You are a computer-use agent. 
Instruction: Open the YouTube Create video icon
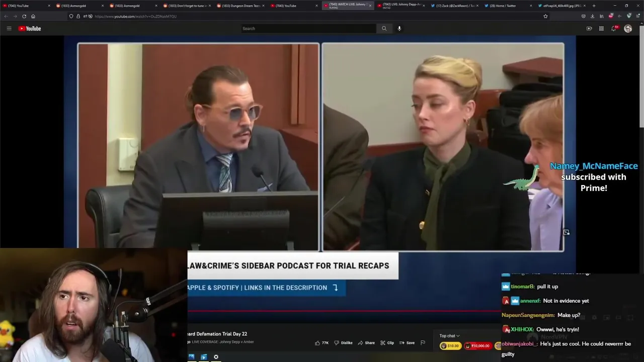click(589, 29)
